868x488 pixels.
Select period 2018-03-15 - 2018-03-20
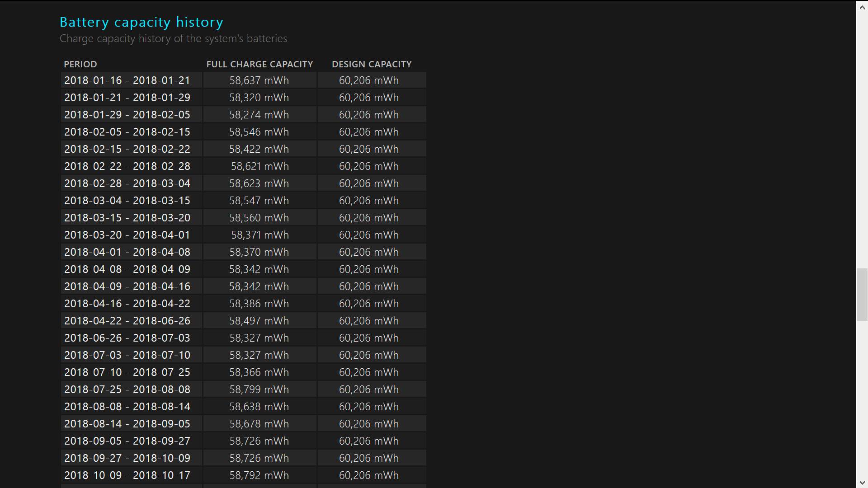tap(127, 218)
